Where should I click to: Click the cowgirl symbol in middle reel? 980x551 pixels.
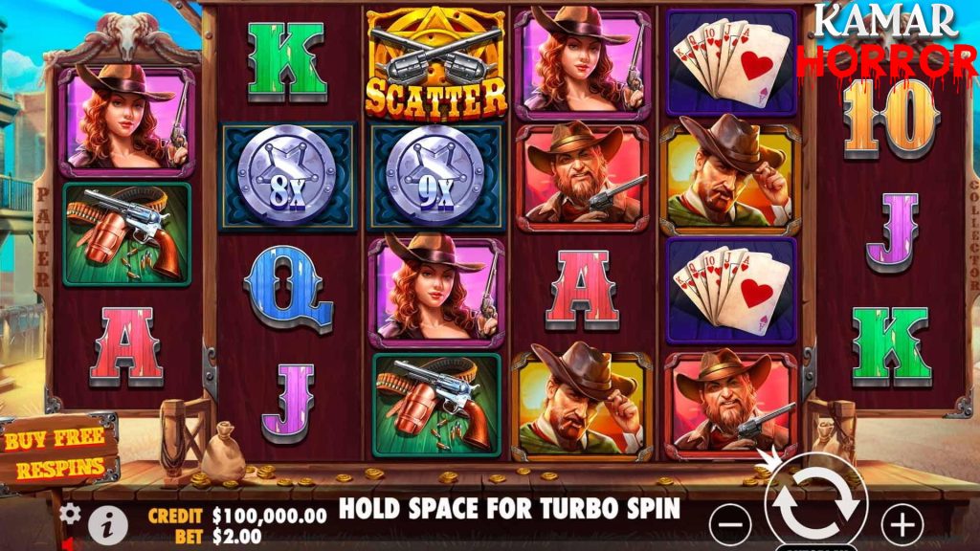[436, 291]
